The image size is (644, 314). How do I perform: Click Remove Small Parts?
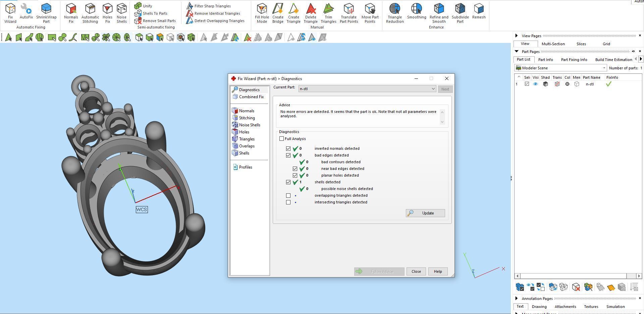pos(155,21)
